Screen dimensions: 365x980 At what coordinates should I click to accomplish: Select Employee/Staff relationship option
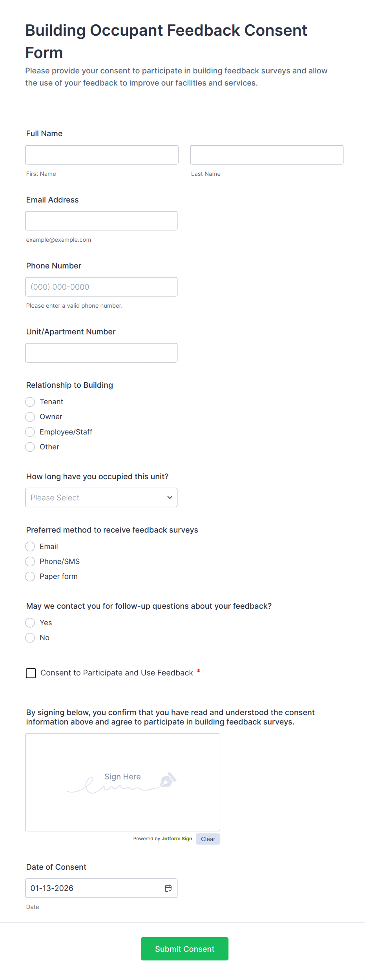click(30, 432)
